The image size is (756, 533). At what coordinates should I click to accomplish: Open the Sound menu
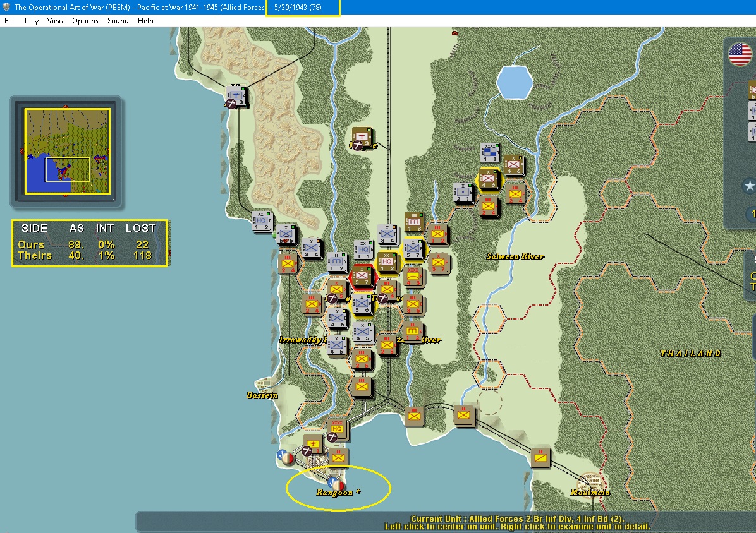tap(118, 21)
